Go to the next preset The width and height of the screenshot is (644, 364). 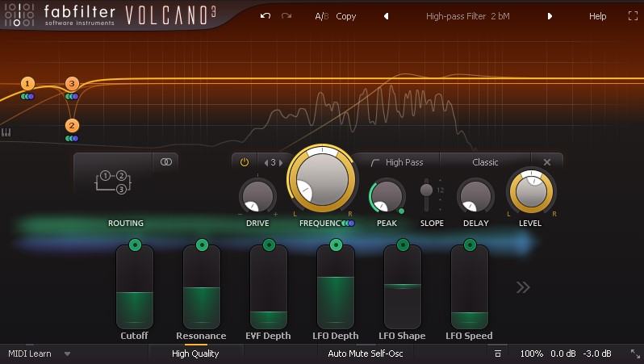click(550, 16)
